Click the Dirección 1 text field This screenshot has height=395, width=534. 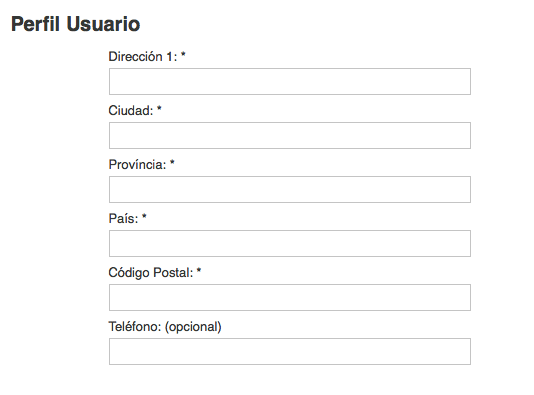pyautogui.click(x=290, y=81)
